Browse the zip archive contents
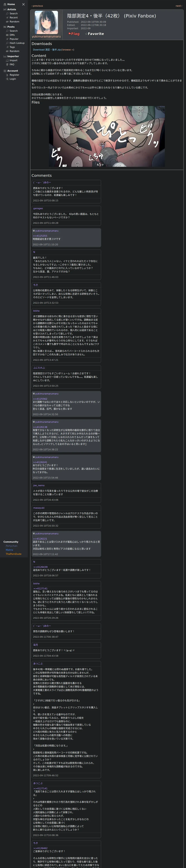 tap(68, 49)
